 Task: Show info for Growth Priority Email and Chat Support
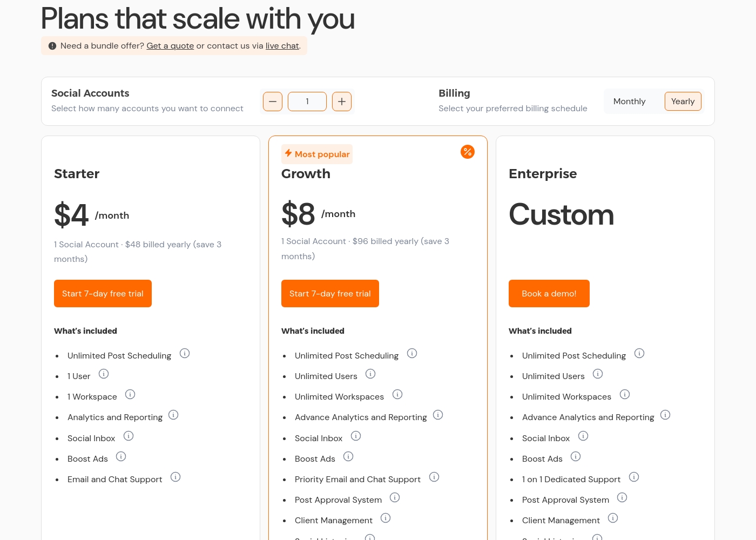[434, 477]
